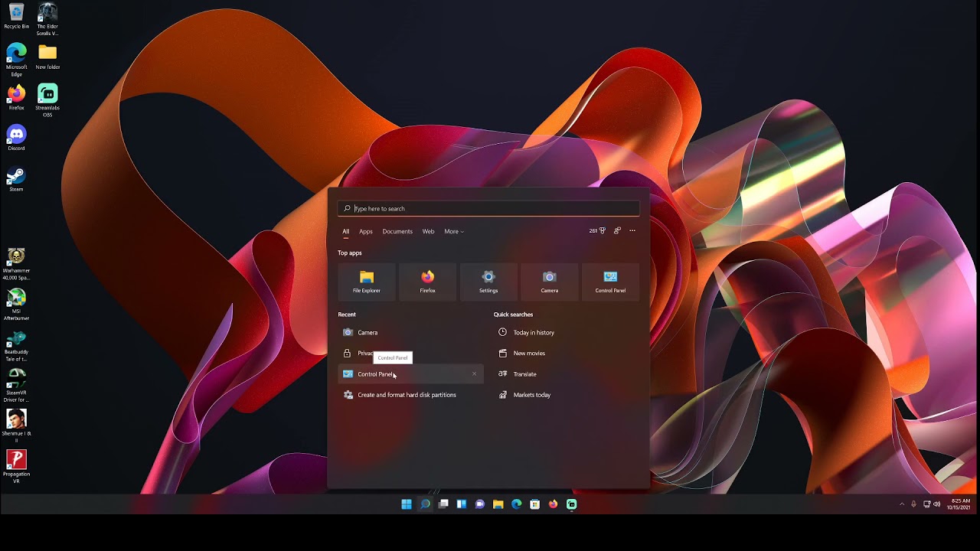Select Streamlabs OBS desktop shortcut

[x=47, y=101]
